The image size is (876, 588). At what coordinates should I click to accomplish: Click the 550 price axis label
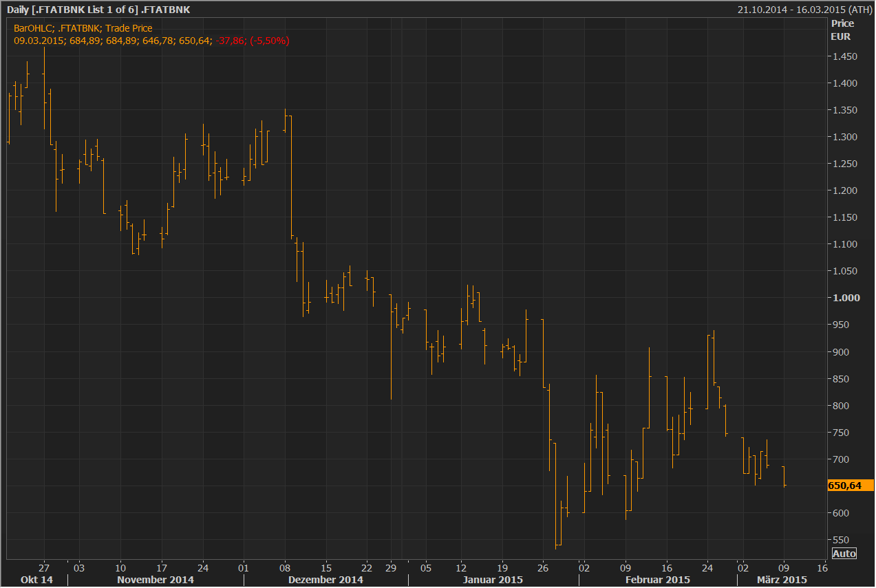coord(841,540)
